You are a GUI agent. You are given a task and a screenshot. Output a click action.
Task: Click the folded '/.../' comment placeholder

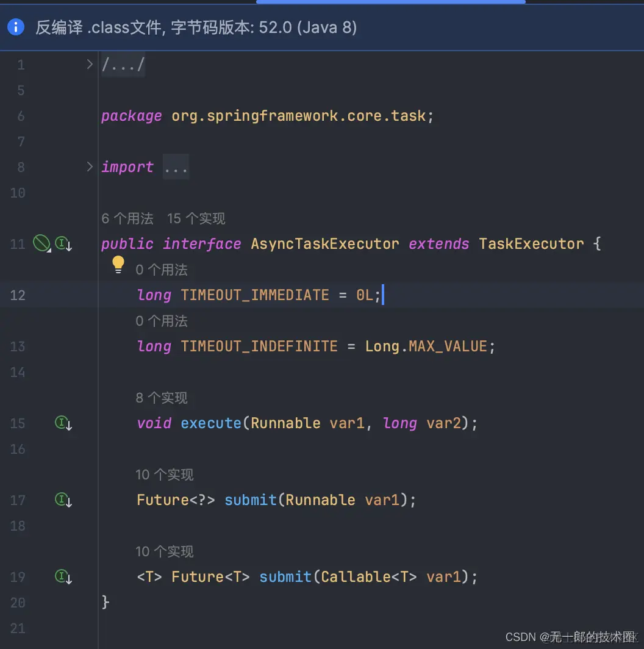(x=123, y=65)
